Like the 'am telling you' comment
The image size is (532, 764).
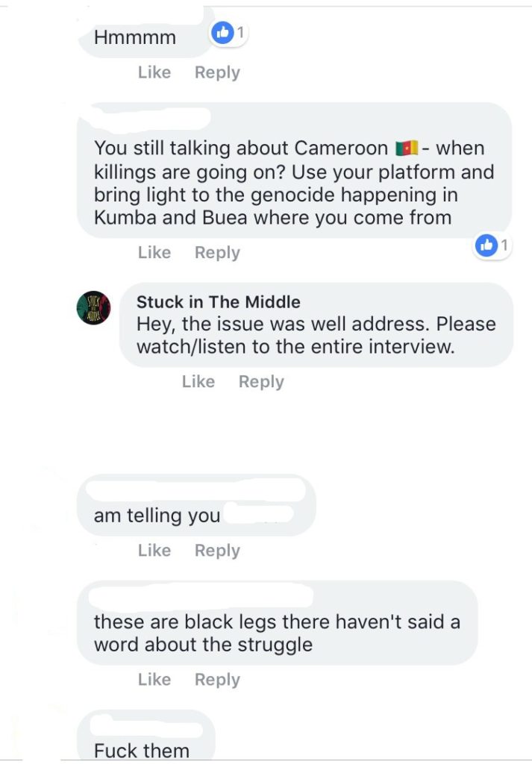tap(154, 550)
